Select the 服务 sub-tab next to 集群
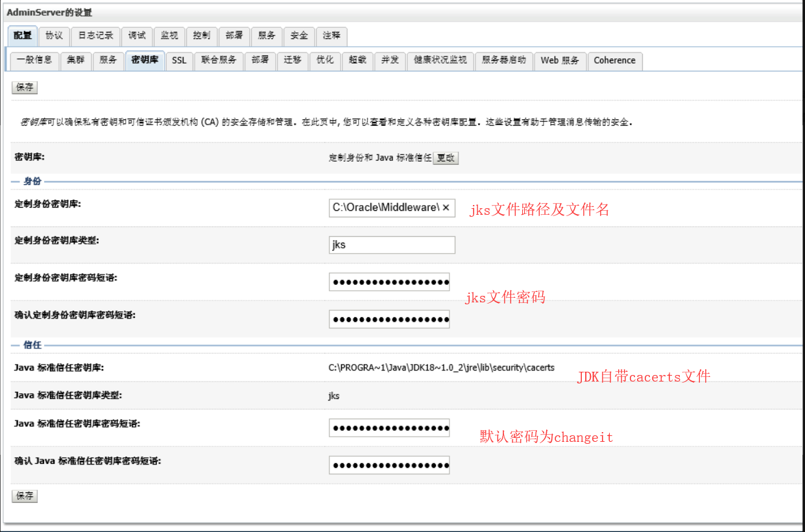The height and width of the screenshot is (532, 805). 108,60
